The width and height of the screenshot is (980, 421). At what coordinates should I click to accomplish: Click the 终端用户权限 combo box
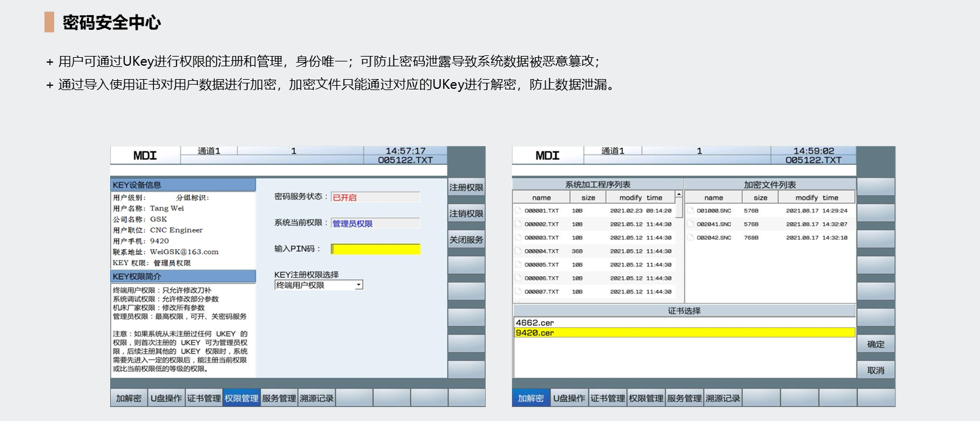coord(315,285)
